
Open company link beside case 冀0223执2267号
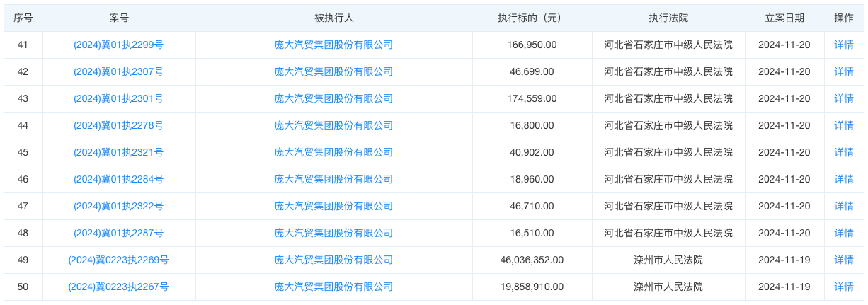coord(333,287)
